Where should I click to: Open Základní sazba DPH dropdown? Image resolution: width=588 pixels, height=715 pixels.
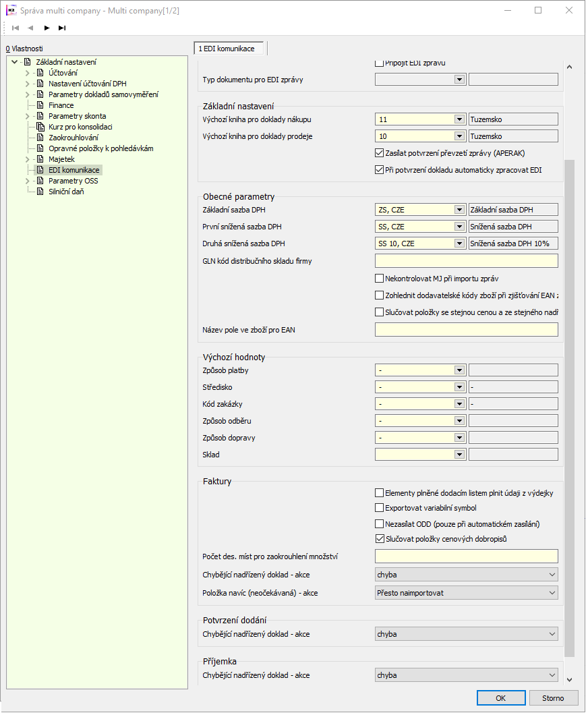coord(459,210)
